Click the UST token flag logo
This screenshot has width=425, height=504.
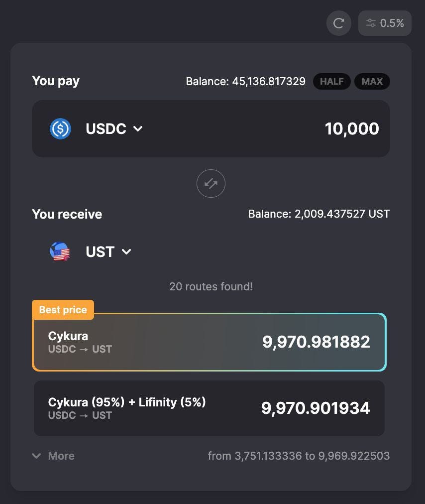pos(60,252)
